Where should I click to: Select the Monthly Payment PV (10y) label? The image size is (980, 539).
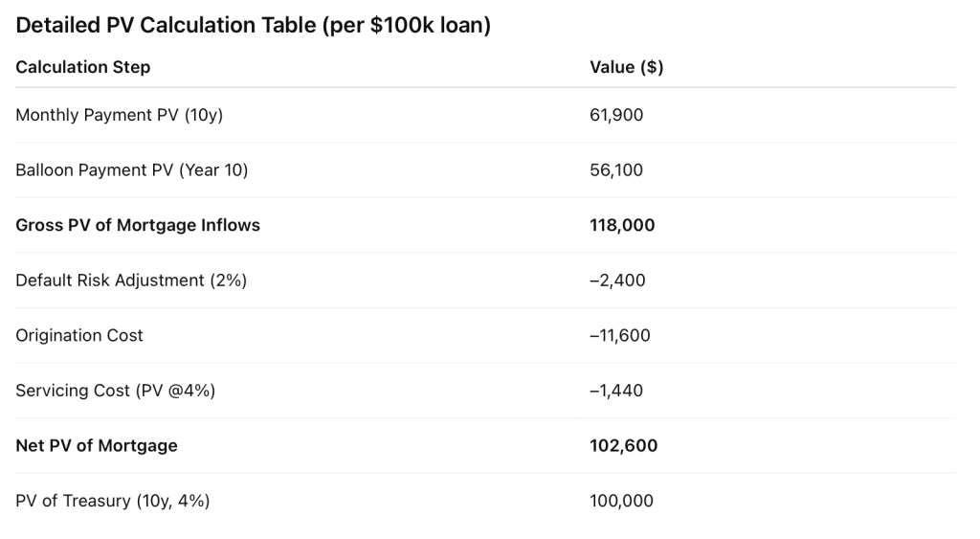pyautogui.click(x=119, y=115)
